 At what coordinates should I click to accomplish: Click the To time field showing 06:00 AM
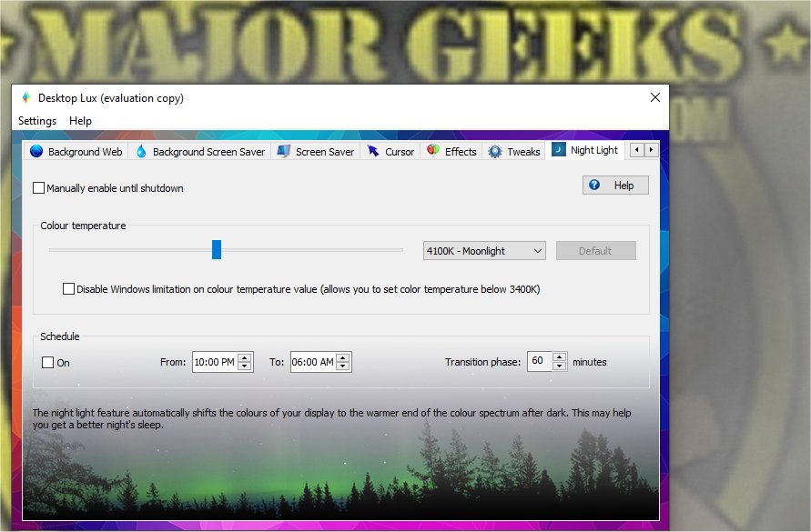point(313,362)
